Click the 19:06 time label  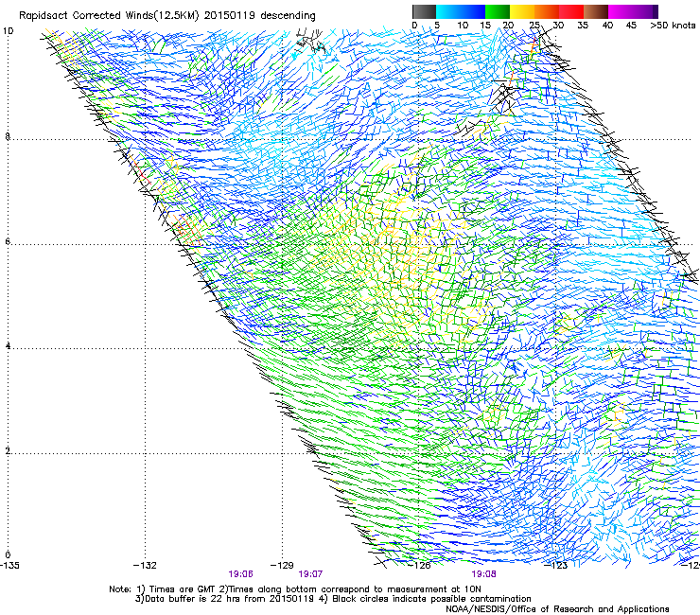pos(240,574)
